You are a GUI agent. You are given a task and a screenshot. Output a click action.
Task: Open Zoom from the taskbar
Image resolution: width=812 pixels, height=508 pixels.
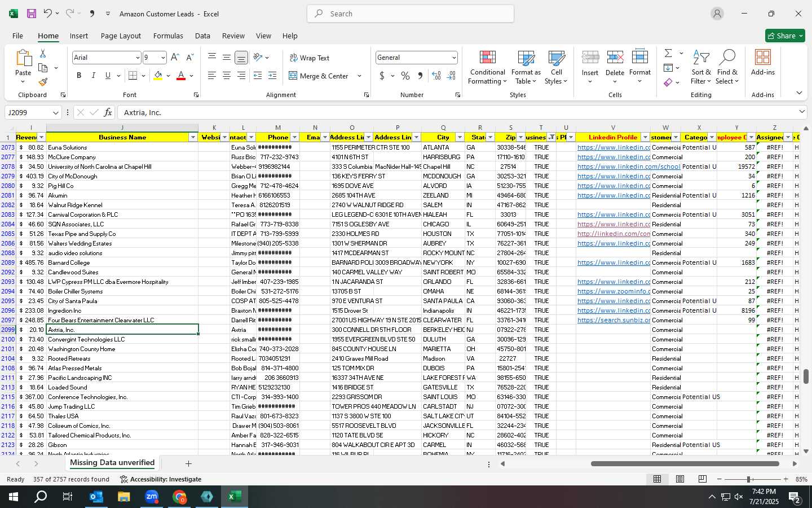(x=152, y=497)
